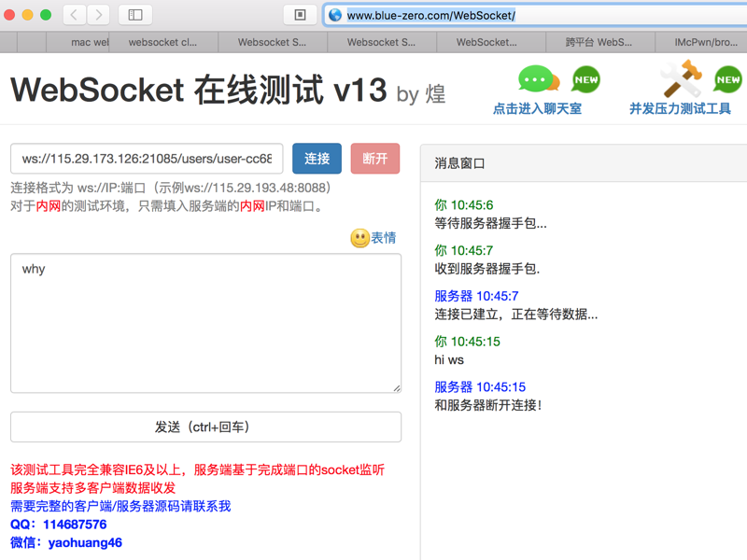Click the globe icon in the address bar

tap(335, 15)
